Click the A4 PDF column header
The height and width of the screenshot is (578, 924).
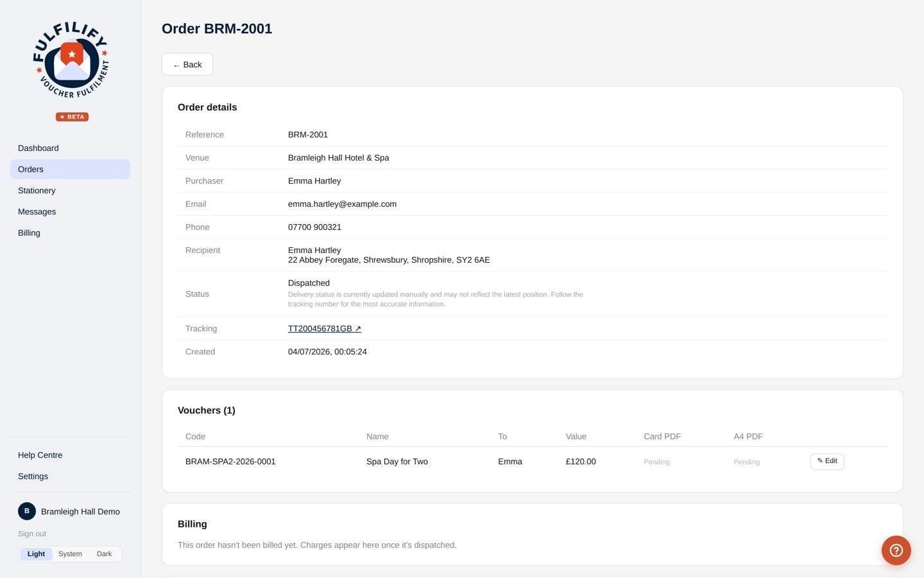point(748,437)
